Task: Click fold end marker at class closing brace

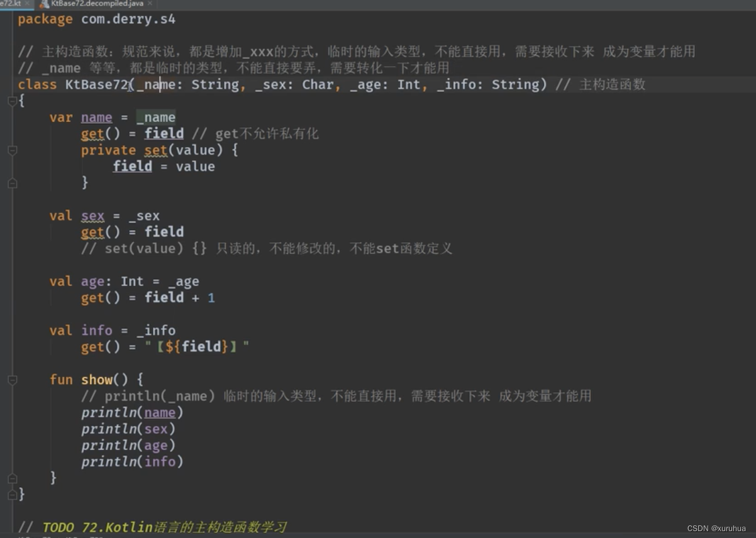Action: point(13,495)
